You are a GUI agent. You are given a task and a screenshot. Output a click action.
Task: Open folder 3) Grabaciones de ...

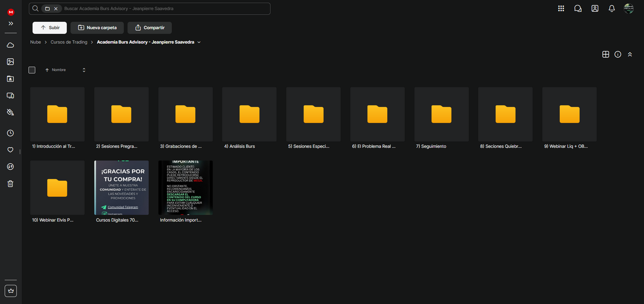[x=185, y=114]
